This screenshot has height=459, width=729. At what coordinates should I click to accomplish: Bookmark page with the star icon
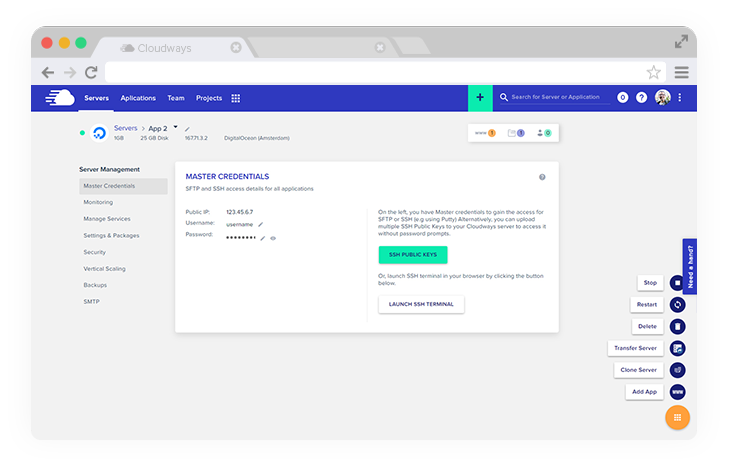[x=654, y=72]
